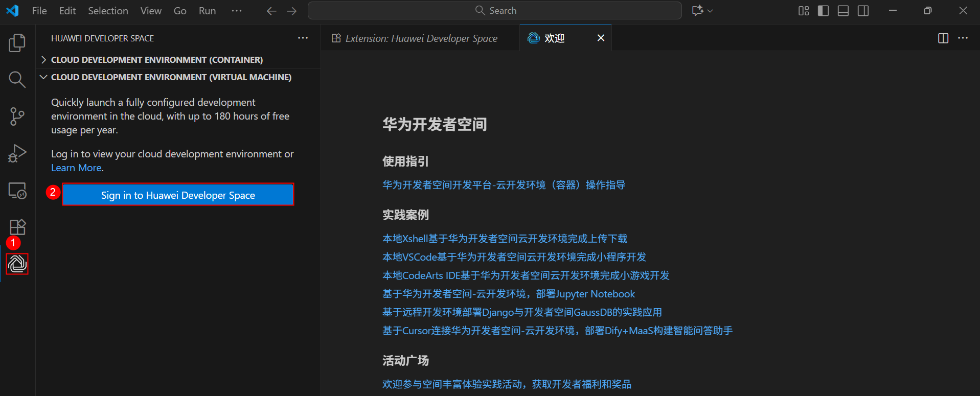The image size is (980, 396).
Task: Open the Explorer view in activity bar
Action: (17, 43)
